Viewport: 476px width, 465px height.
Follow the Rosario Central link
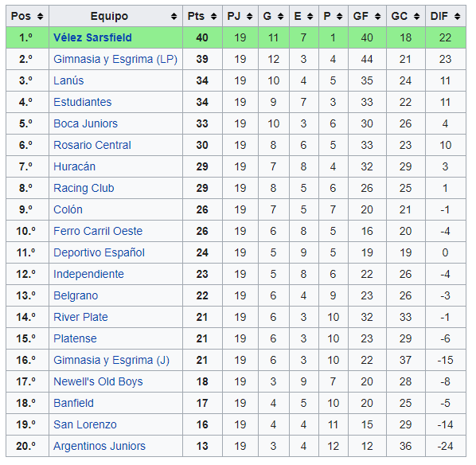(92, 145)
